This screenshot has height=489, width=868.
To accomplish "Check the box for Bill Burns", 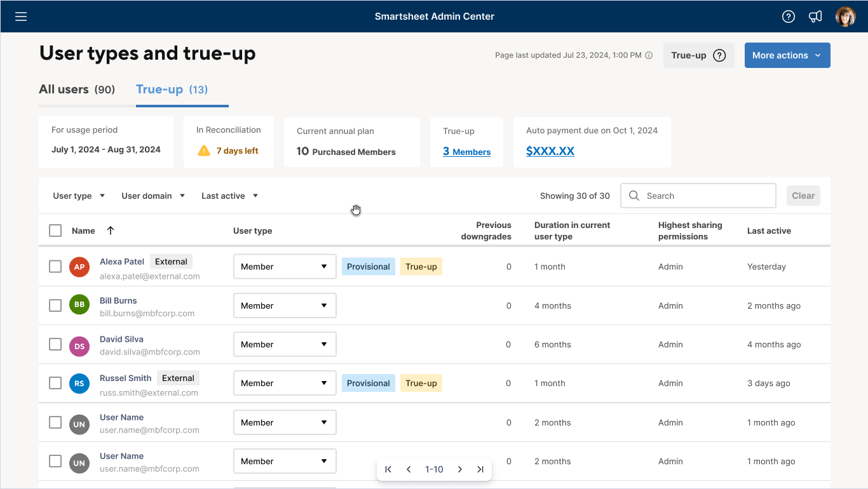I will (55, 305).
